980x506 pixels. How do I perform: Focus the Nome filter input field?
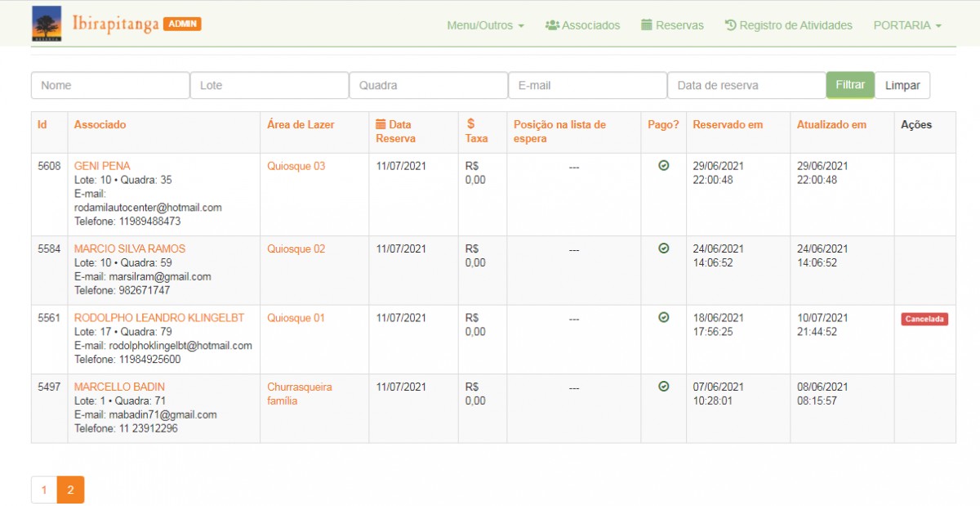coord(110,85)
